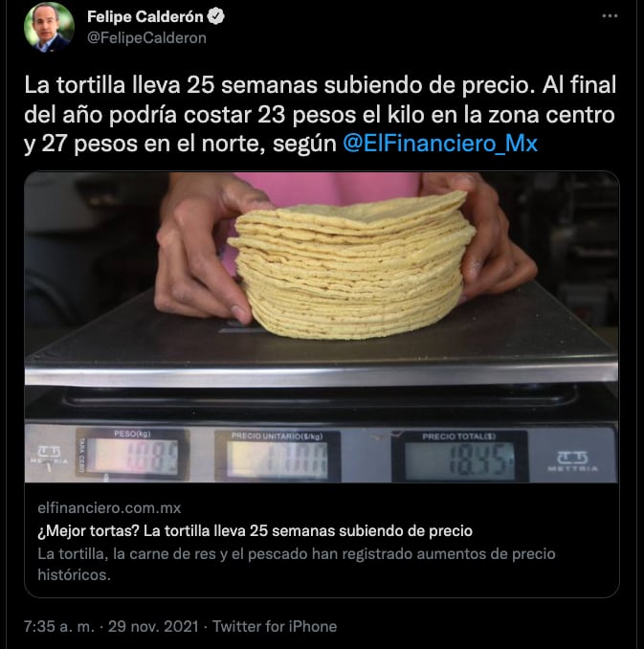Open Felipe Calderón's profile avatar

[x=49, y=28]
